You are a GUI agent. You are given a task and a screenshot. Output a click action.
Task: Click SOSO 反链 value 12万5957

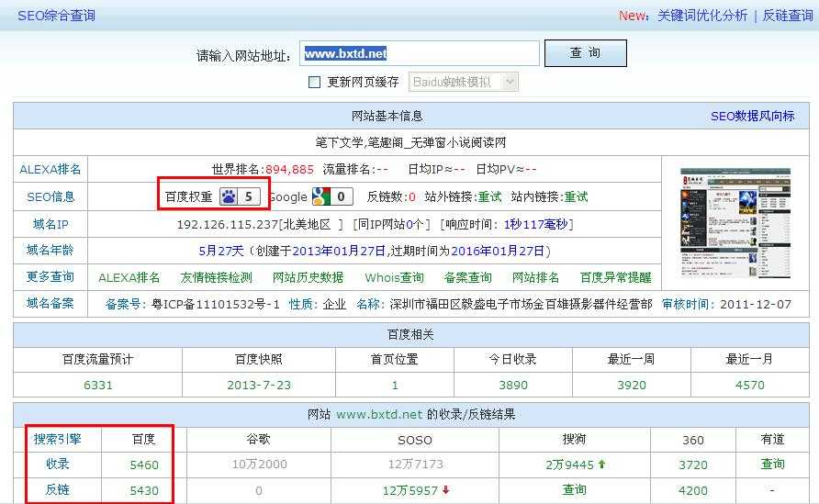410,490
